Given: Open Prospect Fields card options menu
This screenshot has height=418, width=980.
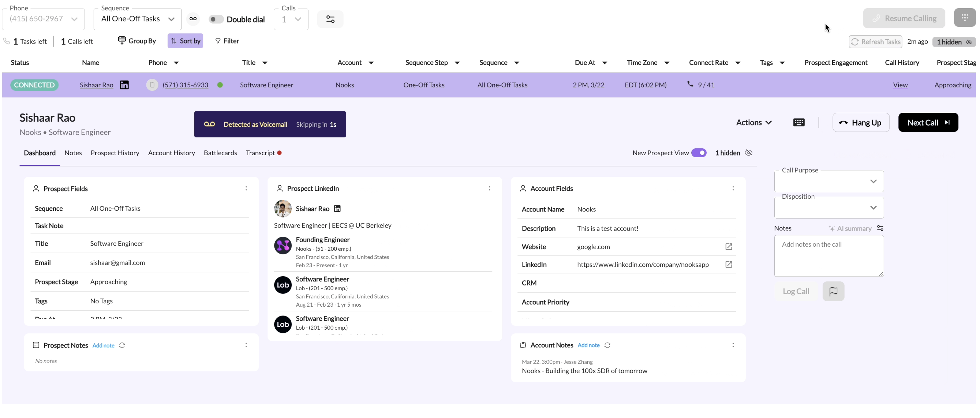Looking at the screenshot, I should [246, 188].
